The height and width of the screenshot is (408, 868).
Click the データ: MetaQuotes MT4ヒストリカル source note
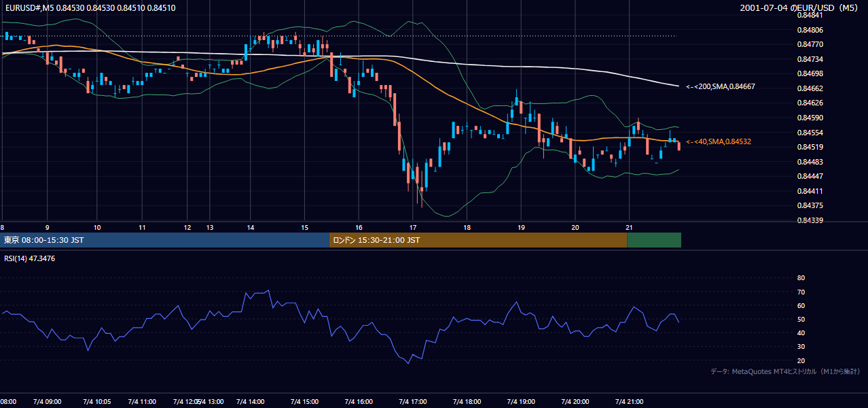click(785, 372)
